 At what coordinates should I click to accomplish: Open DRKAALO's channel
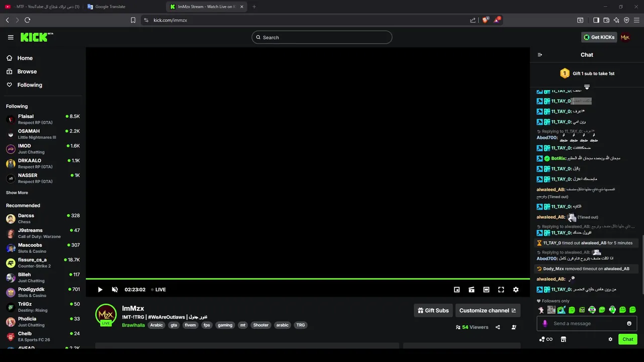click(43, 163)
